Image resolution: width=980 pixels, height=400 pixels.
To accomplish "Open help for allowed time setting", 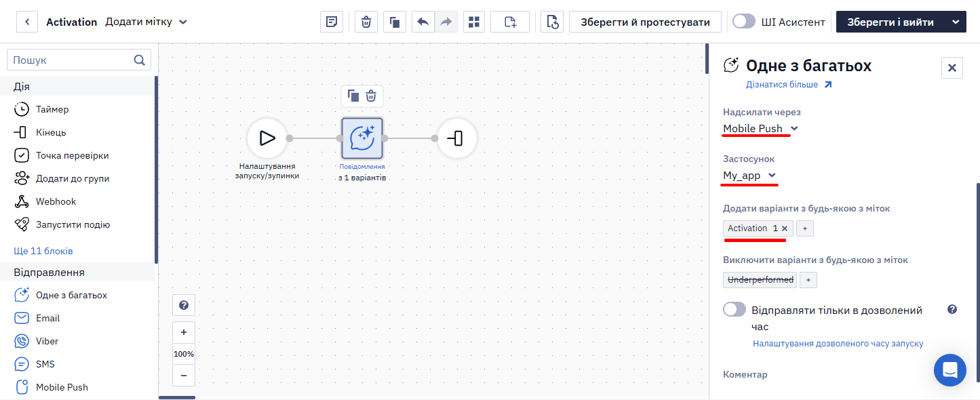I will coord(952,310).
